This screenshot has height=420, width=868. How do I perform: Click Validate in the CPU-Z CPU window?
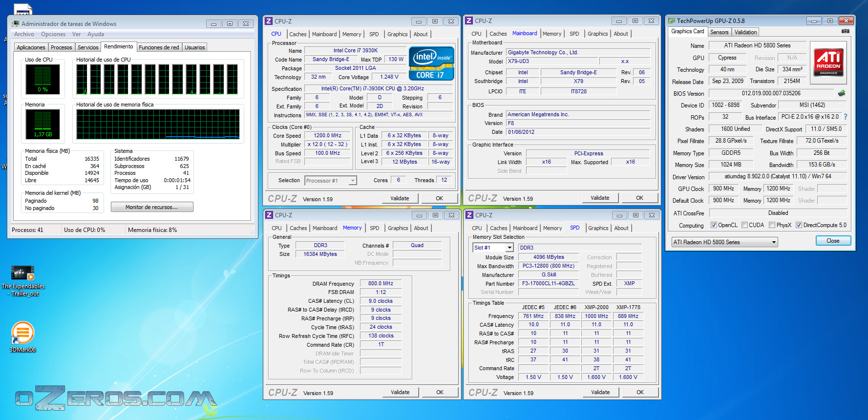400,198
